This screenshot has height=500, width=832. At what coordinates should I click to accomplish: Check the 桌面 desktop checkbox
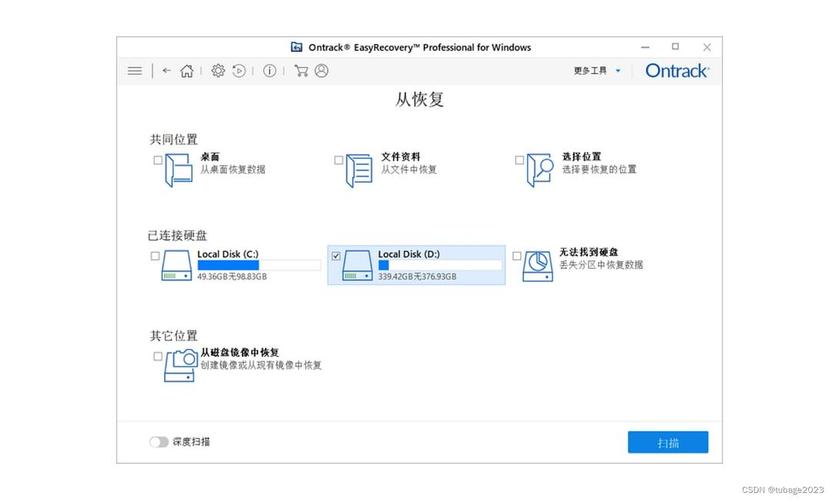click(158, 160)
